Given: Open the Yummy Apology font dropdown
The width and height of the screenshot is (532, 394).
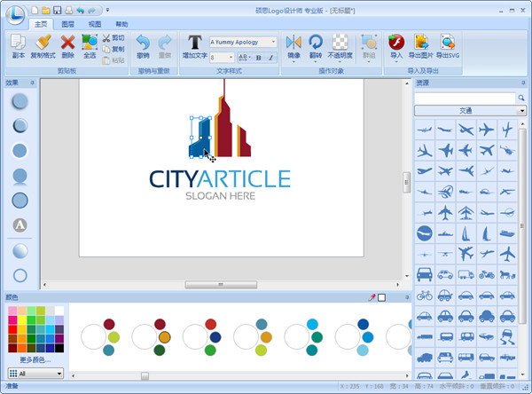Looking at the screenshot, I should pos(273,42).
